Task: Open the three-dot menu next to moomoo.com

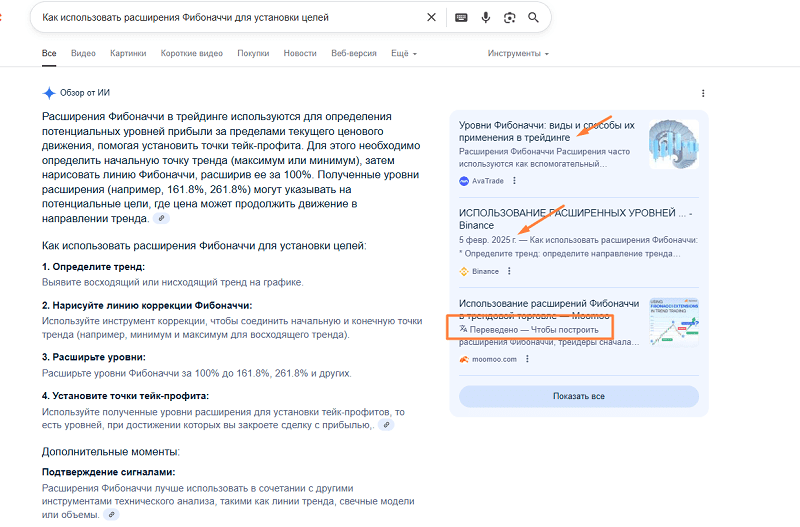Action: click(527, 359)
